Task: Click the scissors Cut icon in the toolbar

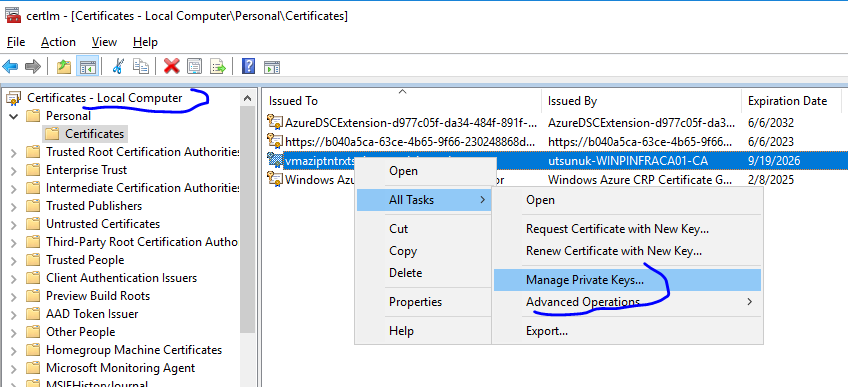Action: pyautogui.click(x=118, y=66)
